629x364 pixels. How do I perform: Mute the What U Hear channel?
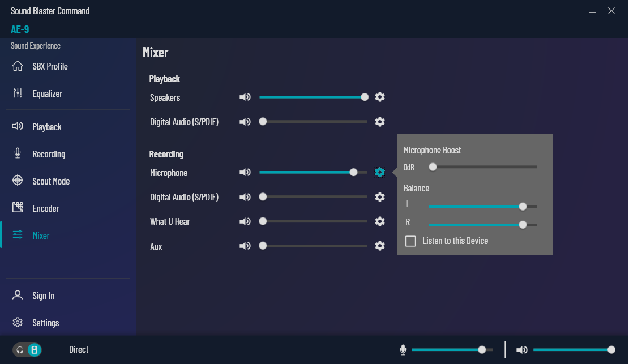point(245,221)
